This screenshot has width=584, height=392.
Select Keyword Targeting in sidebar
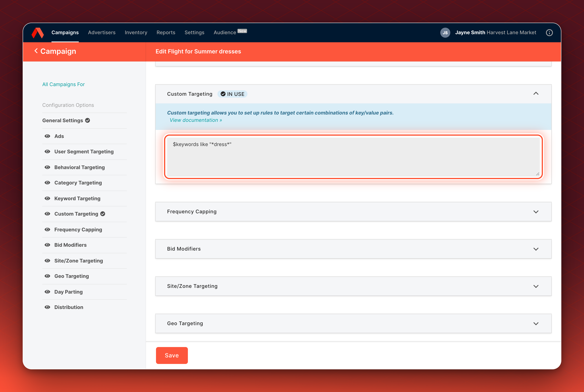(x=77, y=198)
